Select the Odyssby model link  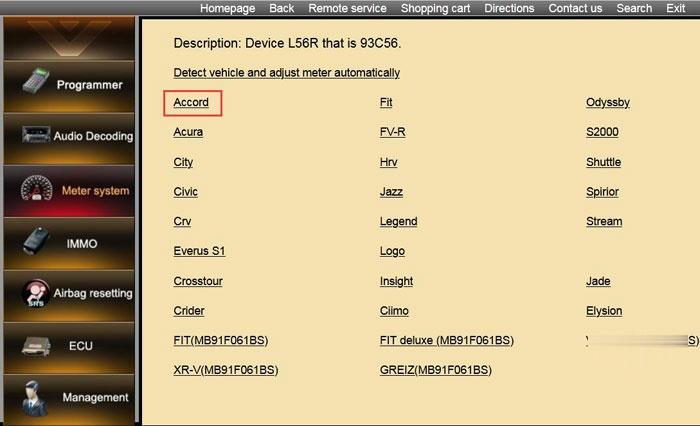point(608,102)
